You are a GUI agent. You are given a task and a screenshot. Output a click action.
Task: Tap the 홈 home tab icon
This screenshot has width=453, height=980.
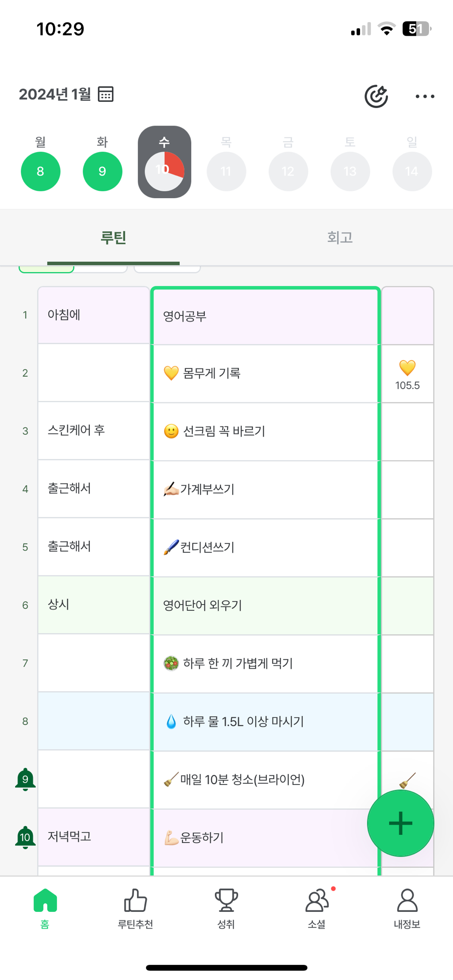point(45,901)
